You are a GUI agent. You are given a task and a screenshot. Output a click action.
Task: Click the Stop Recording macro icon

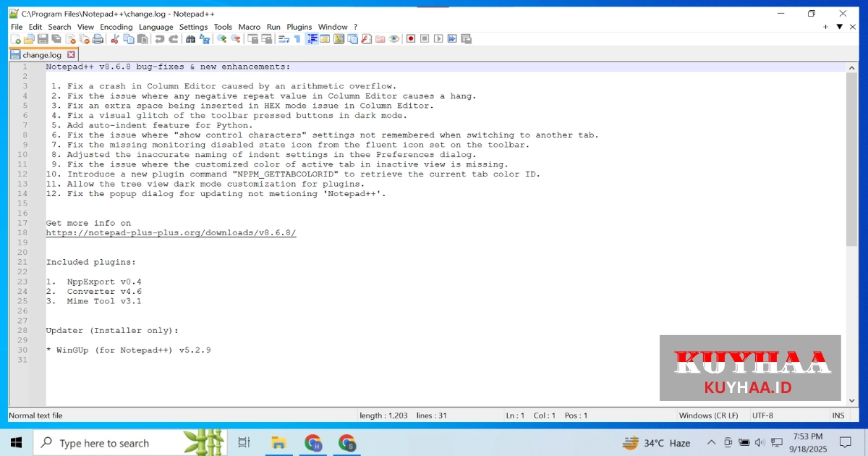425,39
